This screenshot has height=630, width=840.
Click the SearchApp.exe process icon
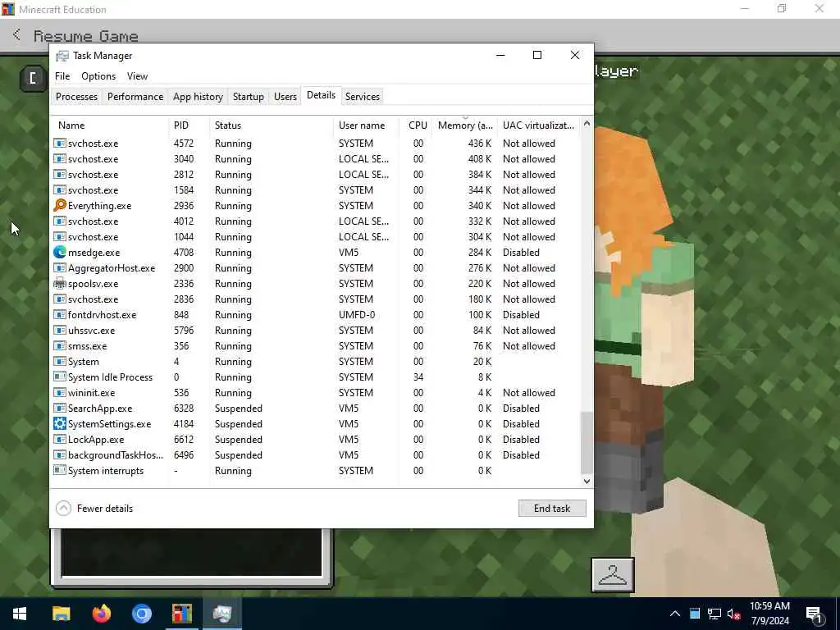point(60,409)
